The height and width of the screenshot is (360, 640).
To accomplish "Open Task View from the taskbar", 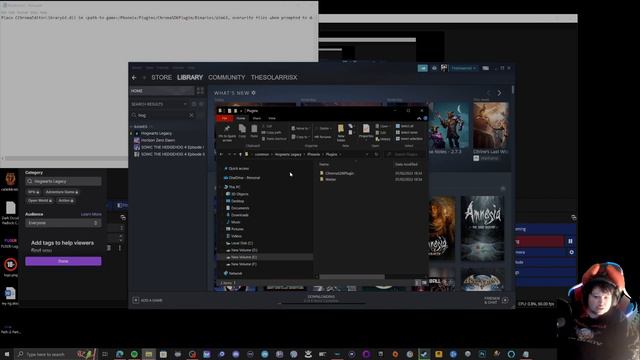I will [105, 354].
